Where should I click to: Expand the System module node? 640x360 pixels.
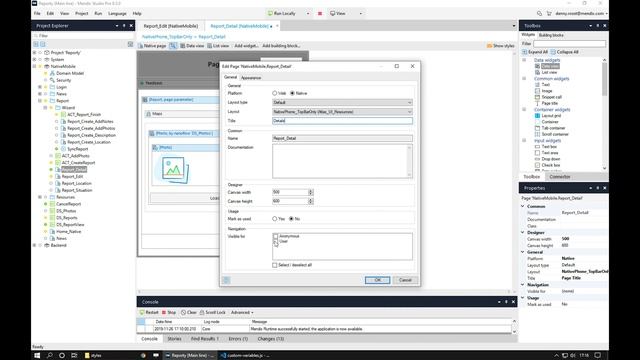pyautogui.click(x=35, y=60)
